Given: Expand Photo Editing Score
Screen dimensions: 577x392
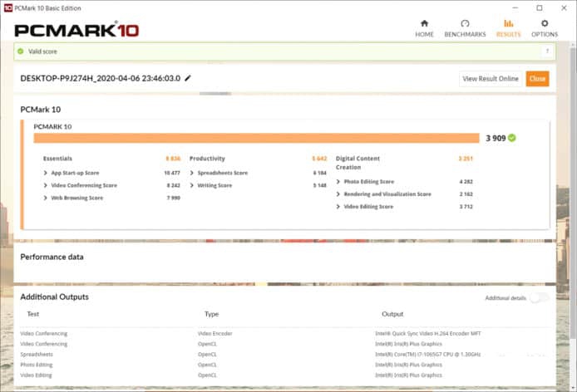Looking at the screenshot, I should [338, 182].
